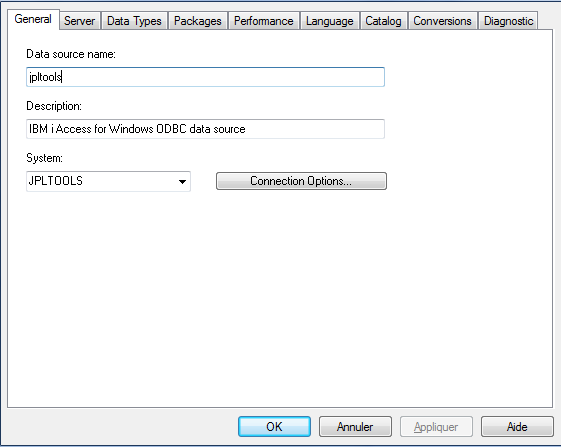Open the Server tab
Viewport: 561px width, 447px height.
point(79,21)
